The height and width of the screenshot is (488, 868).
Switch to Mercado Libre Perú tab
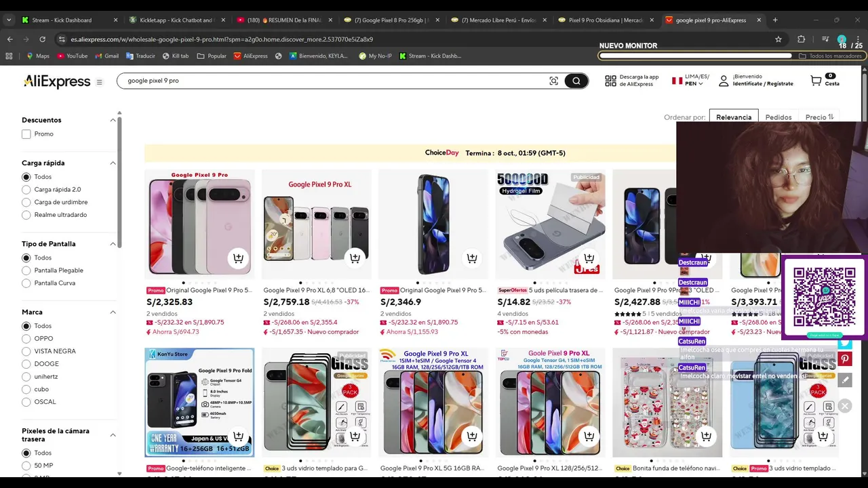(500, 20)
